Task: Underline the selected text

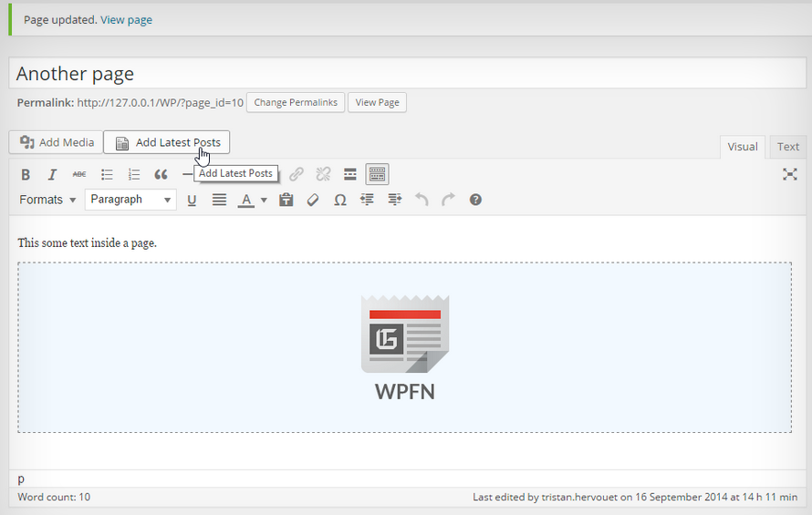Action: (192, 200)
